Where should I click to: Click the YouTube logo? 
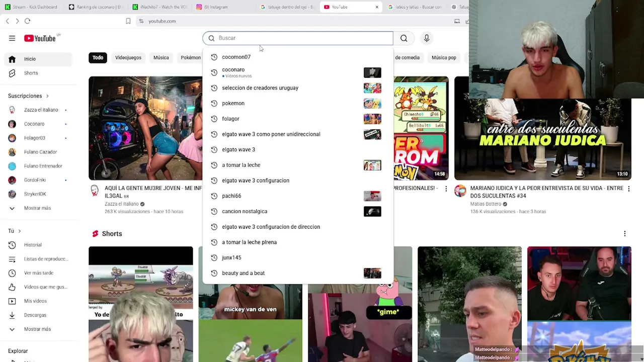40,38
